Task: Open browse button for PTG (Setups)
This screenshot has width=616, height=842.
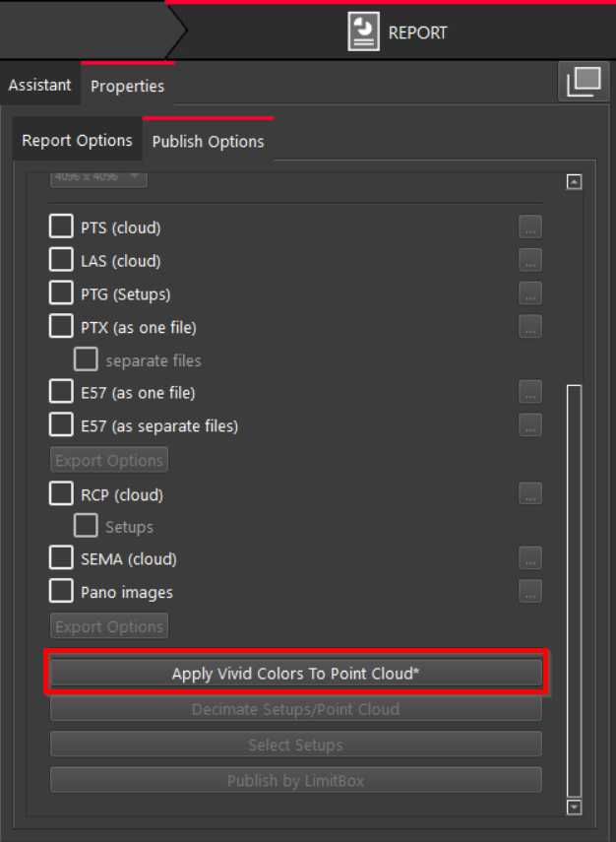Action: [530, 293]
